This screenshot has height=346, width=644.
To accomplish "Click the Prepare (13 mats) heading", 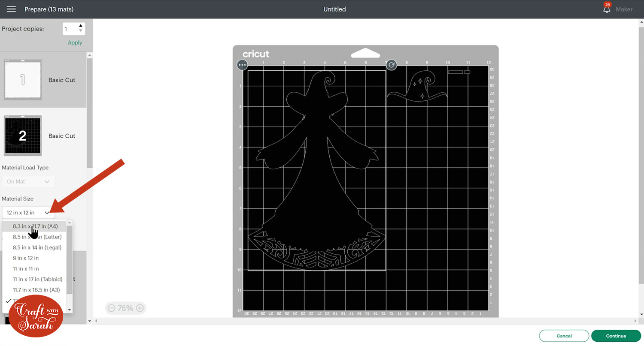I will click(x=49, y=9).
